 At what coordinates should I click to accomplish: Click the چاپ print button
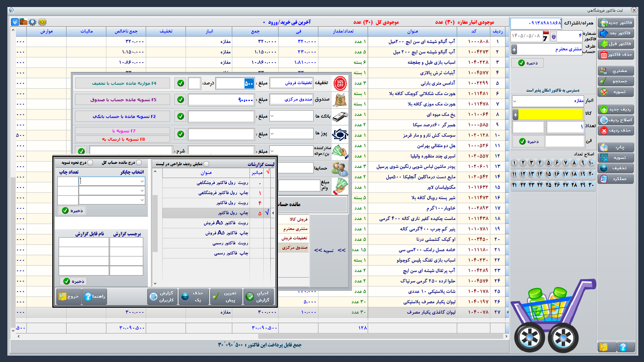pyautogui.click(x=616, y=147)
